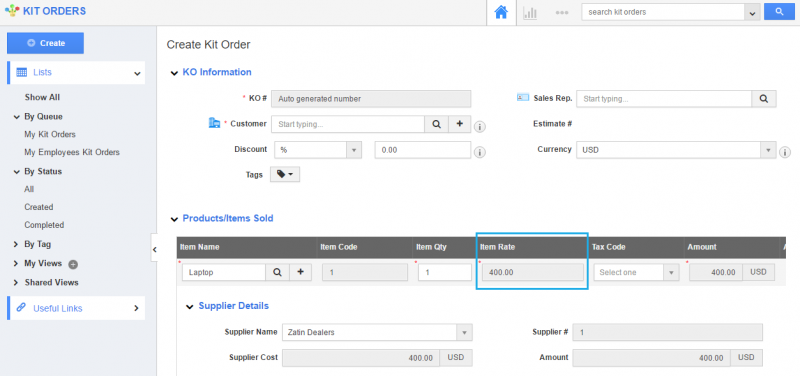Click the Item Qty field
Image resolution: width=800 pixels, height=376 pixels.
[445, 272]
